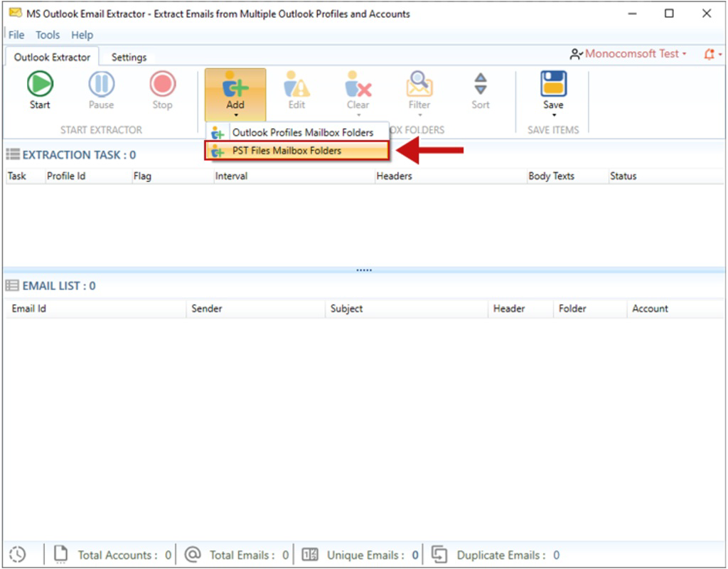Click the Sort arrows icon
Viewport: 728px width, 569px height.
click(x=481, y=84)
